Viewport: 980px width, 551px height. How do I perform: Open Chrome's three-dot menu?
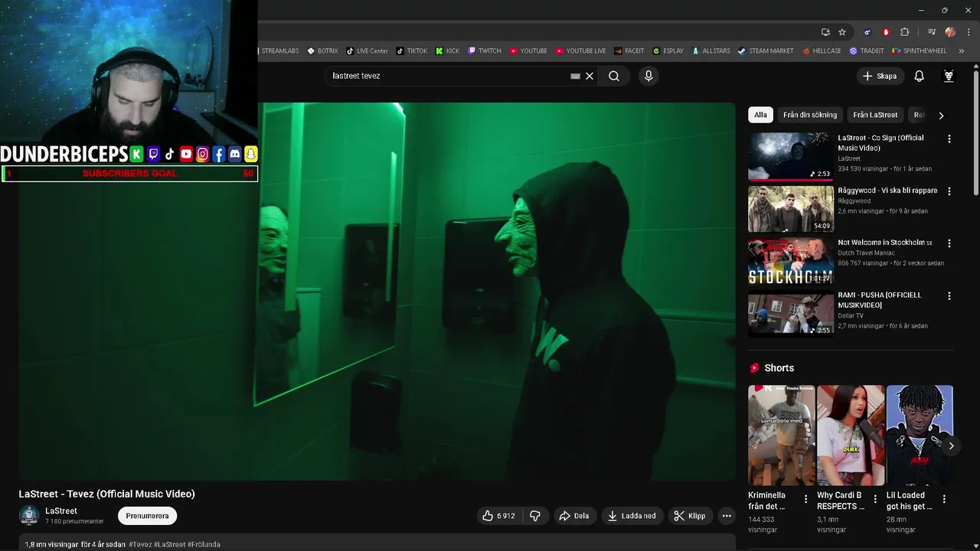coord(969,32)
